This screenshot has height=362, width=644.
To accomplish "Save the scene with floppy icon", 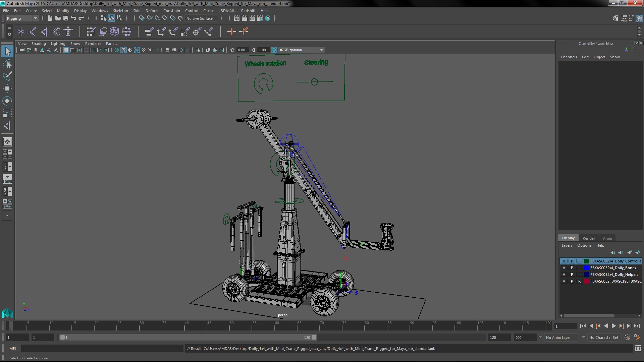I will pyautogui.click(x=66, y=18).
